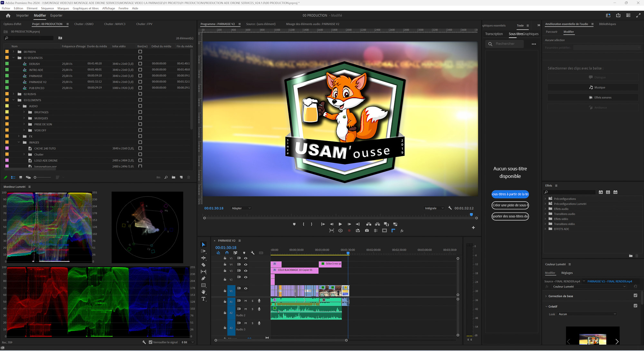
Task: Select the Track Select Forward tool
Action: (x=203, y=251)
